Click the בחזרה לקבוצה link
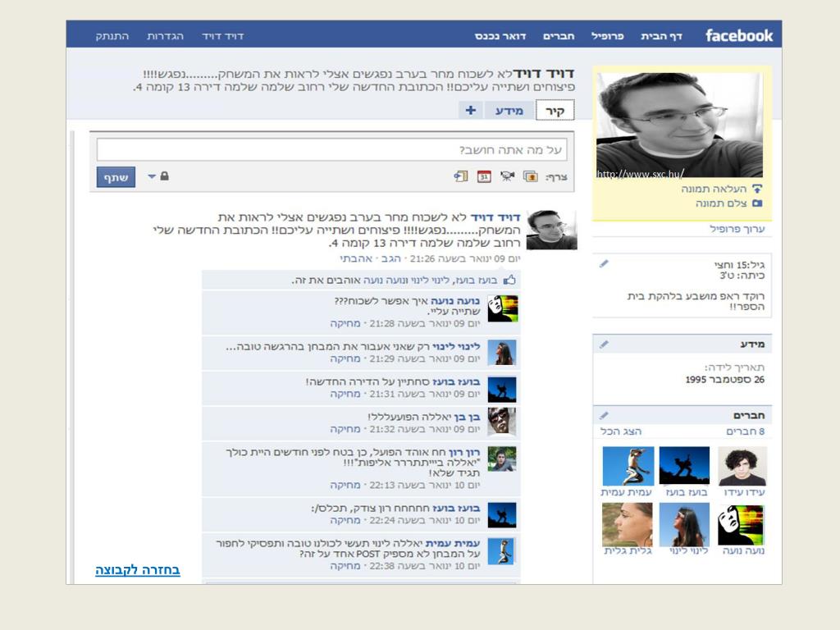The image size is (840, 630). [x=138, y=570]
